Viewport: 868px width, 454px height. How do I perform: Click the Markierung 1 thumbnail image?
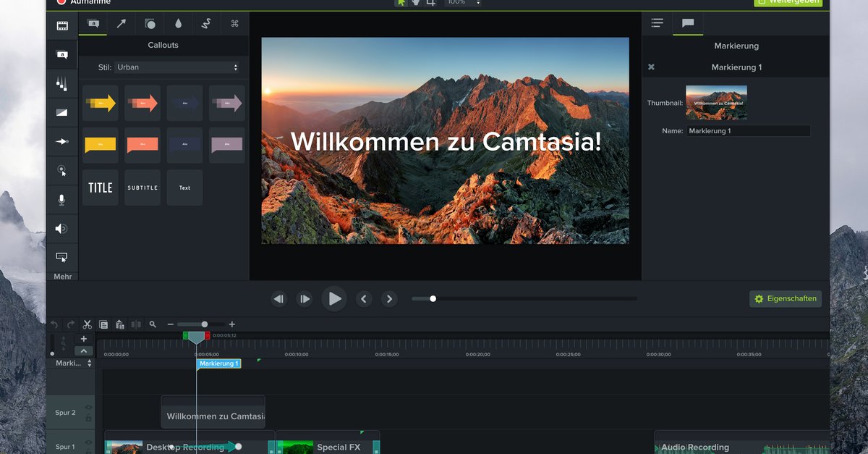point(716,102)
